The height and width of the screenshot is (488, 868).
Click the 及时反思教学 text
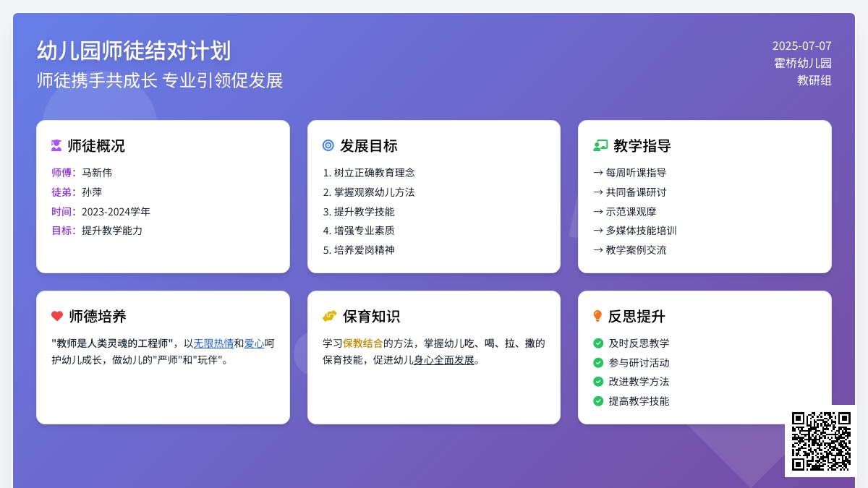click(x=639, y=343)
